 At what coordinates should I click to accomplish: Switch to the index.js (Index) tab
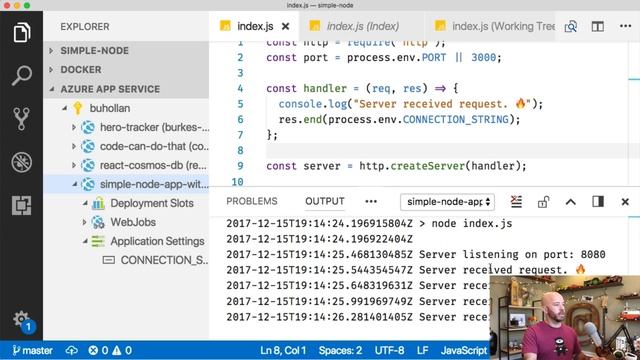[362, 27]
